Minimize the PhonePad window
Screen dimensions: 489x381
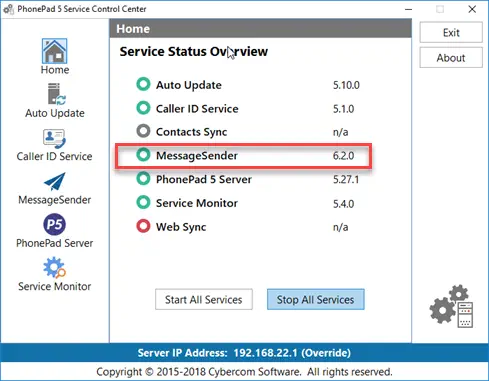pyautogui.click(x=408, y=9)
